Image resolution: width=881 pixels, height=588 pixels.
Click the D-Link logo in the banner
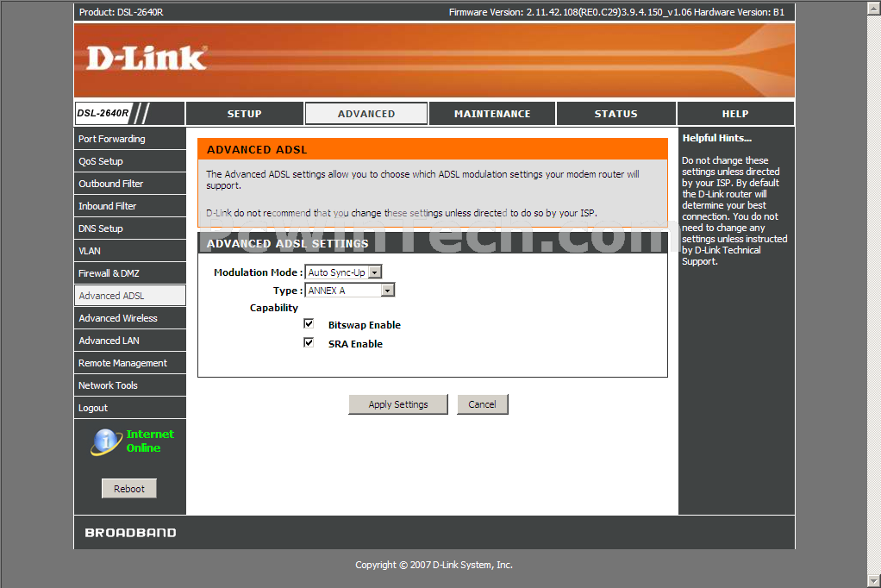(147, 59)
